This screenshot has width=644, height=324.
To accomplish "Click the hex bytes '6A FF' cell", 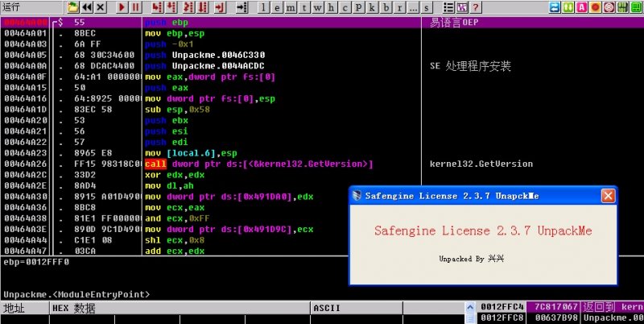I will tap(88, 44).
